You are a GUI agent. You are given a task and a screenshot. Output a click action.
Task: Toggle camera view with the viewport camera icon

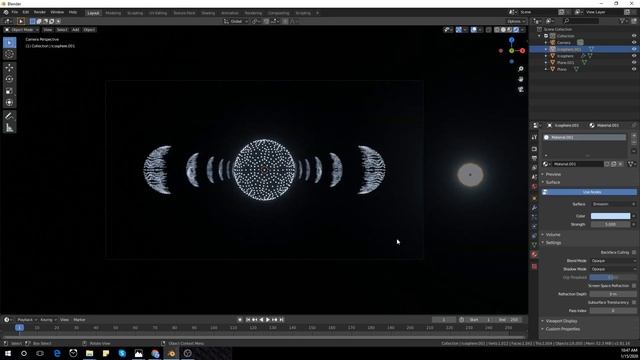click(x=521, y=89)
